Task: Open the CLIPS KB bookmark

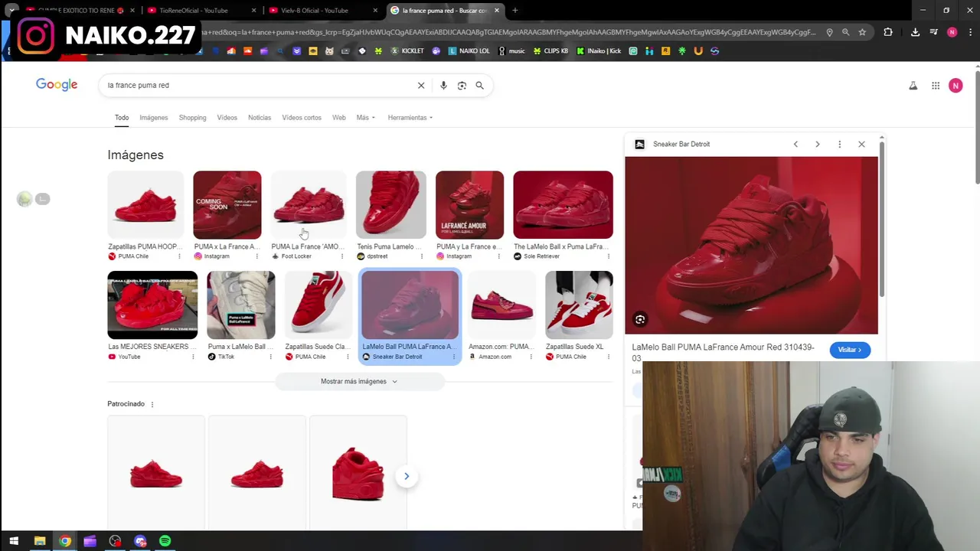Action: (550, 51)
